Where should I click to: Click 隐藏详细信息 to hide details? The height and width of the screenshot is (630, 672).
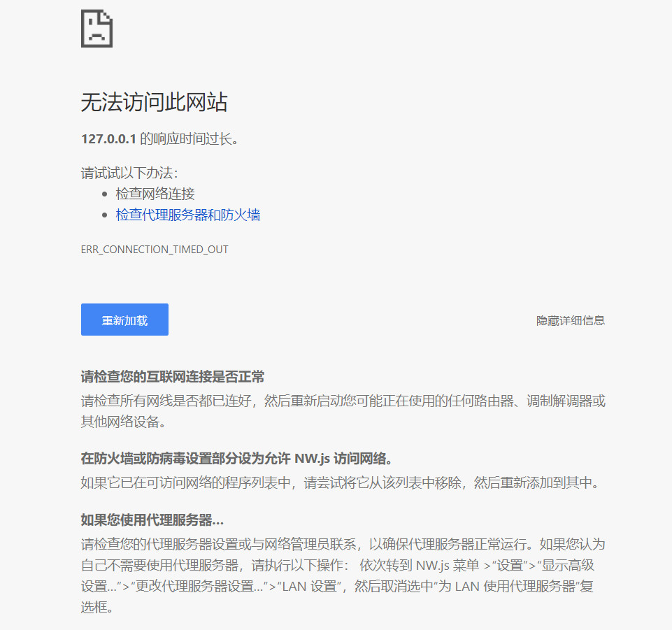(x=571, y=320)
